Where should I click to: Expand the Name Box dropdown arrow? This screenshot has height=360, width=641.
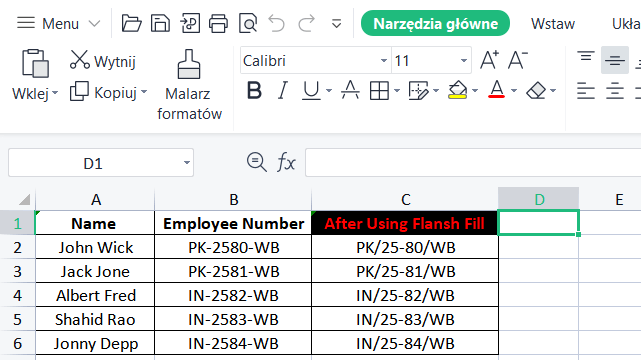pyautogui.click(x=186, y=163)
